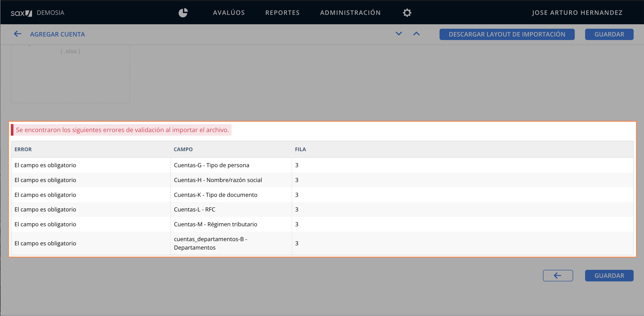The width and height of the screenshot is (644, 316).
Task: Expand sections with the down chevron
Action: pos(399,34)
